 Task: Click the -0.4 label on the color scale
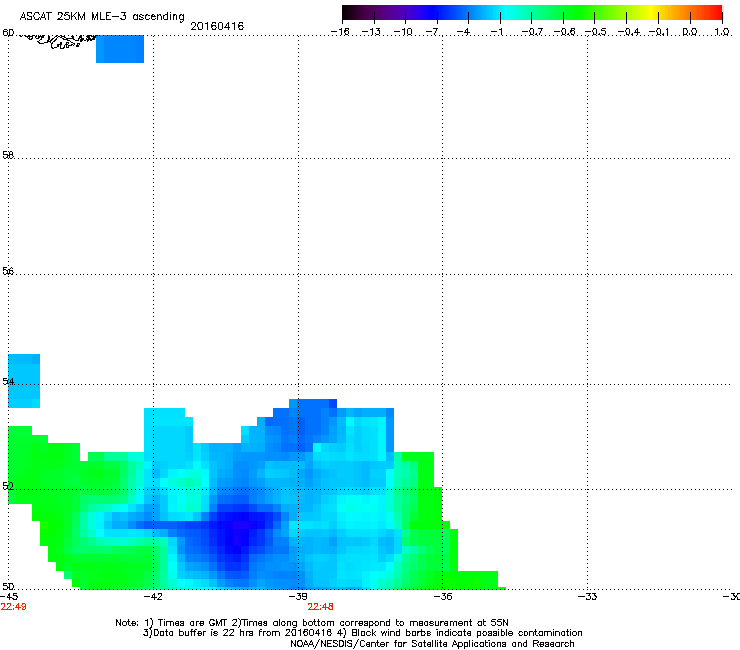(628, 32)
